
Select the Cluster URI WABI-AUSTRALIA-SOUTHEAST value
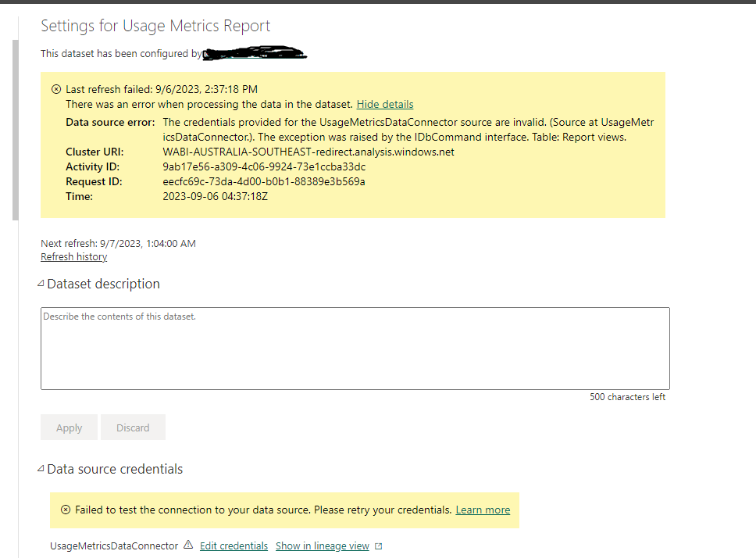308,152
